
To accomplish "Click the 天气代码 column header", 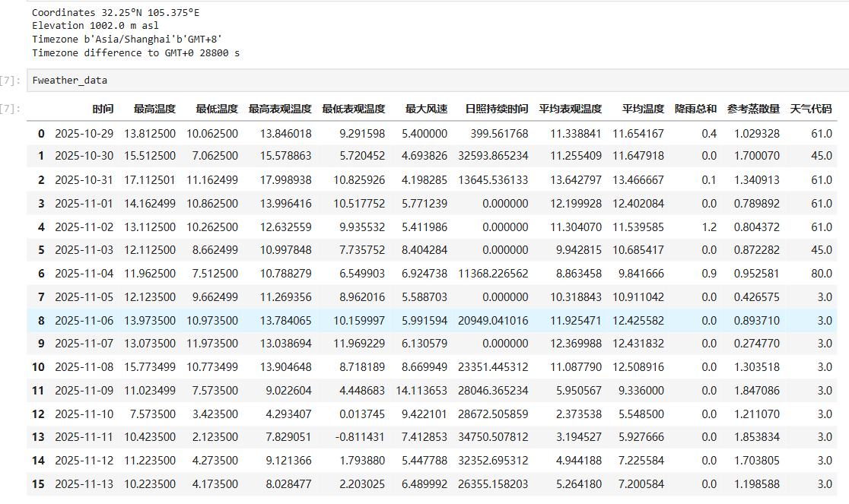I will click(810, 109).
